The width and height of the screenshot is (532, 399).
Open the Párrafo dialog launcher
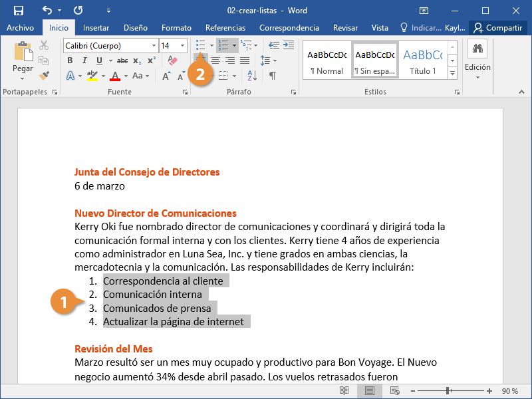coord(293,92)
